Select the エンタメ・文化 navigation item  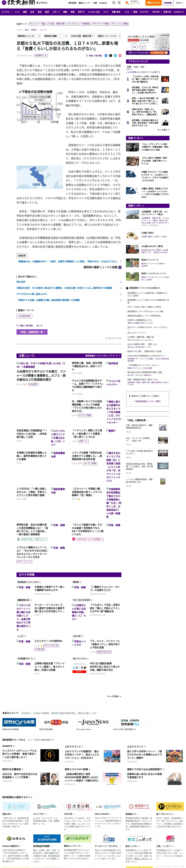point(94,12)
